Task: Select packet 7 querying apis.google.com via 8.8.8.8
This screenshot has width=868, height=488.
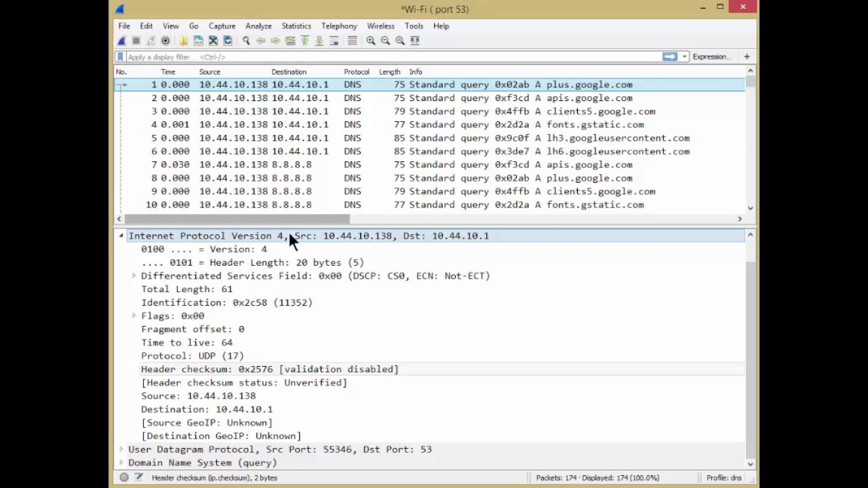Action: click(429, 165)
